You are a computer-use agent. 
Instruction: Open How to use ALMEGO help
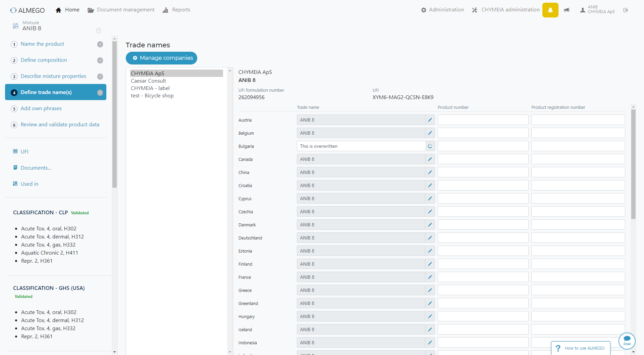click(x=581, y=348)
